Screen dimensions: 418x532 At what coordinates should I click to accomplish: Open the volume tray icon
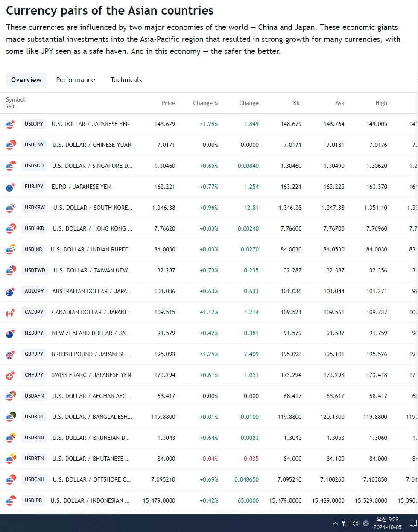tap(356, 523)
